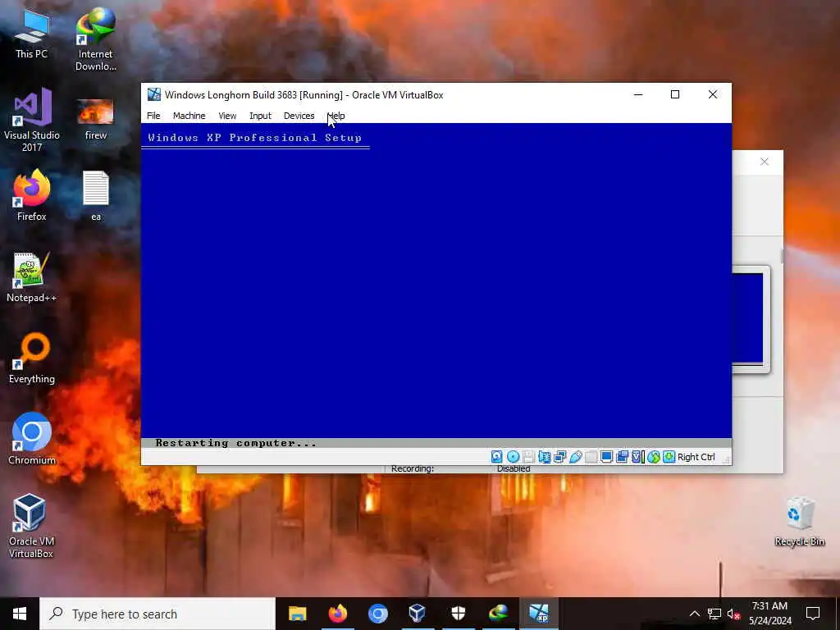Select the Visual Studio 2017 desktop shortcut
This screenshot has height=630, width=840.
32,121
